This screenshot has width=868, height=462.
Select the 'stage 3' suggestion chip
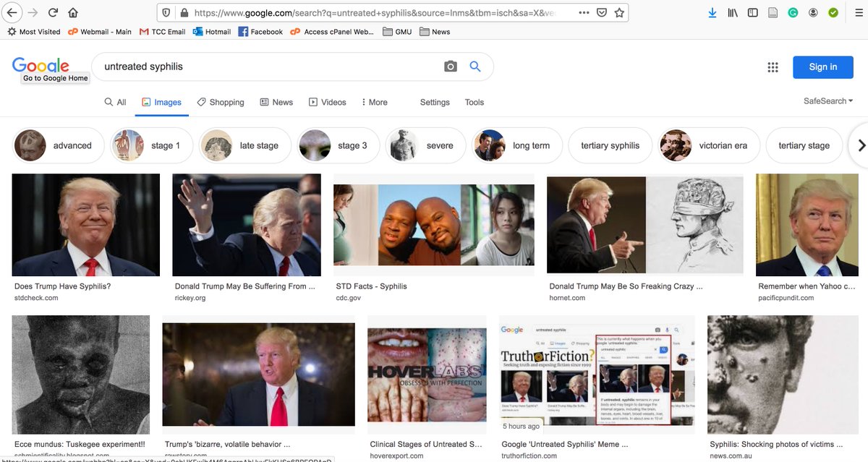338,145
